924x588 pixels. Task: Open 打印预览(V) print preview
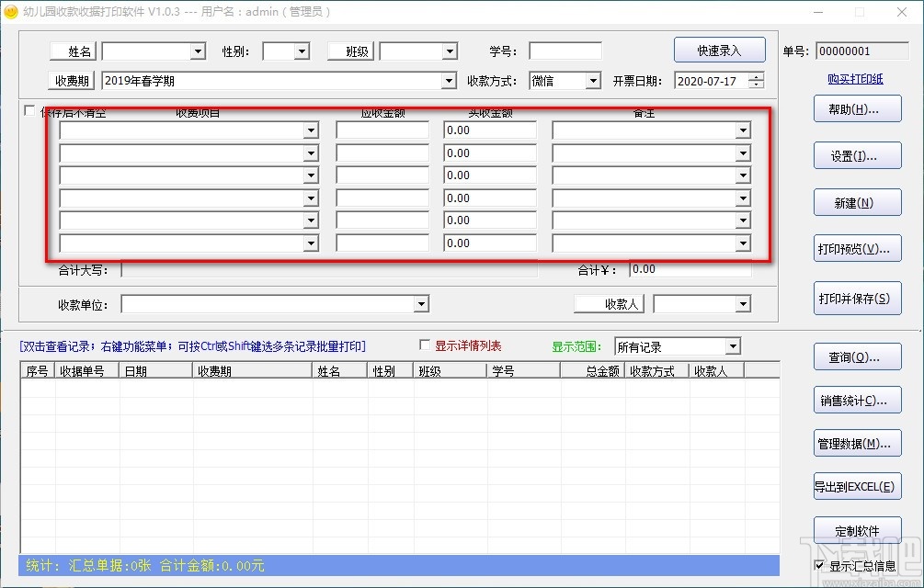click(857, 248)
